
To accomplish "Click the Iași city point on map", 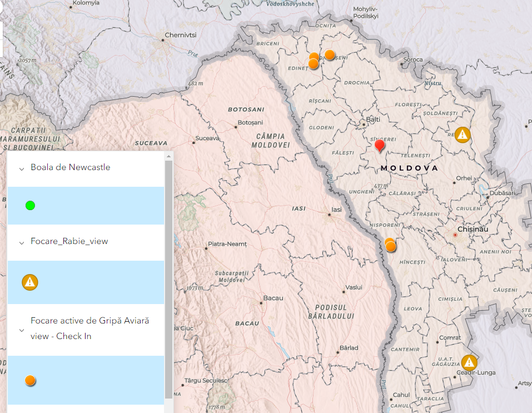I will pyautogui.click(x=328, y=210).
